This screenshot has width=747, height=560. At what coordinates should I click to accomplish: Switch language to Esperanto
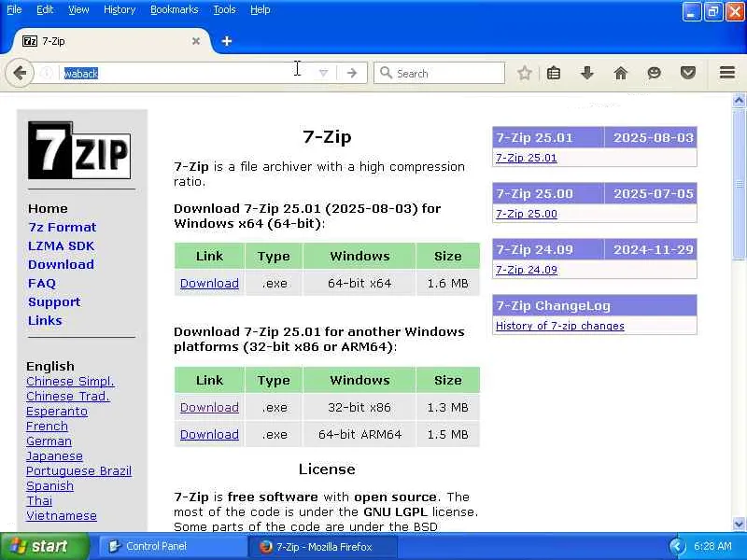coord(57,412)
